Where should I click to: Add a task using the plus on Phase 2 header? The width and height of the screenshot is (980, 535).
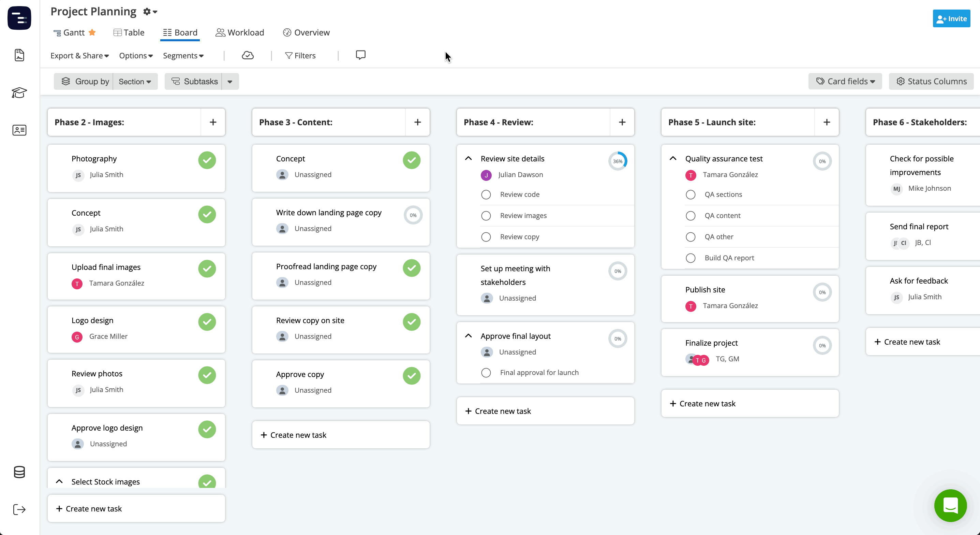pyautogui.click(x=213, y=122)
